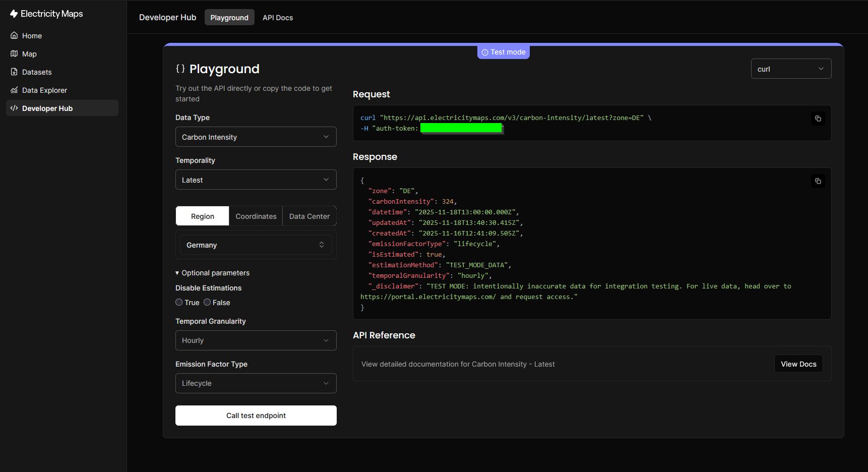Open the Germany region selector

[x=256, y=245]
